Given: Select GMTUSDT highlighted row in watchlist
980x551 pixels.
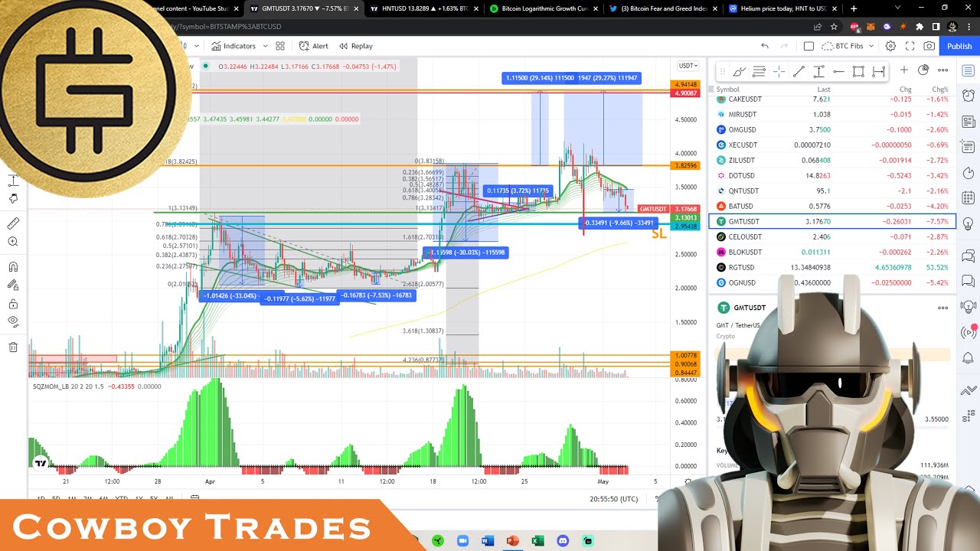Looking at the screenshot, I should pos(832,221).
